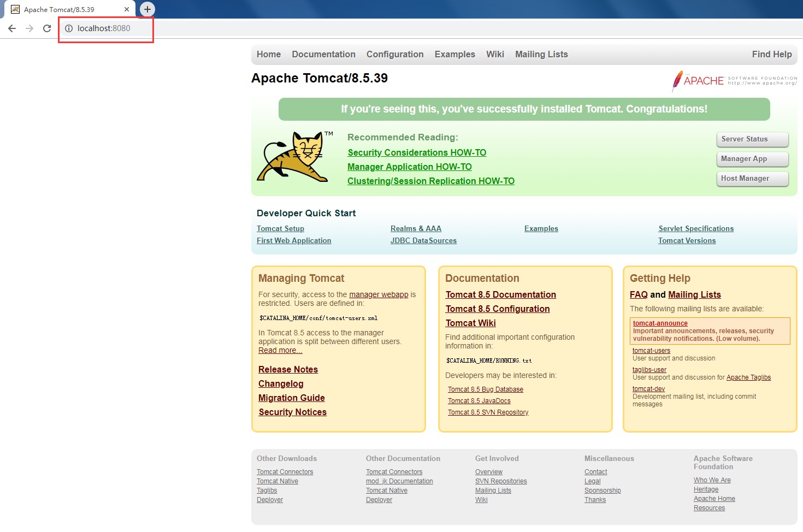The width and height of the screenshot is (803, 532).
Task: Open the Examples nav item
Action: coord(455,54)
